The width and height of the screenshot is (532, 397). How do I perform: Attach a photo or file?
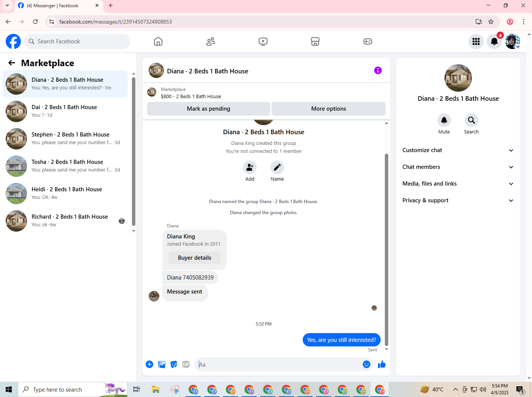(162, 364)
